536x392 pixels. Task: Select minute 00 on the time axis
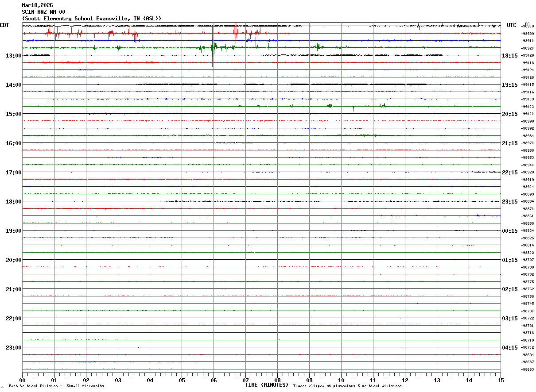tap(23, 380)
